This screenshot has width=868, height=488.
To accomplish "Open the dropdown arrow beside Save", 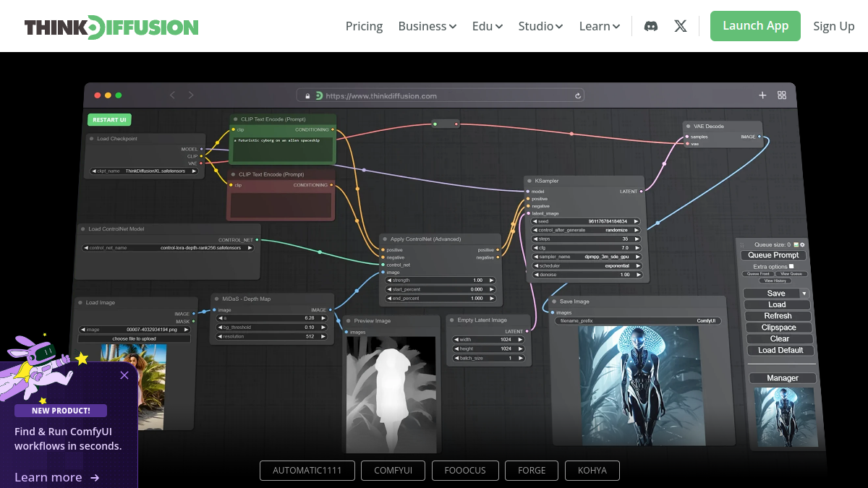I will pyautogui.click(x=804, y=294).
